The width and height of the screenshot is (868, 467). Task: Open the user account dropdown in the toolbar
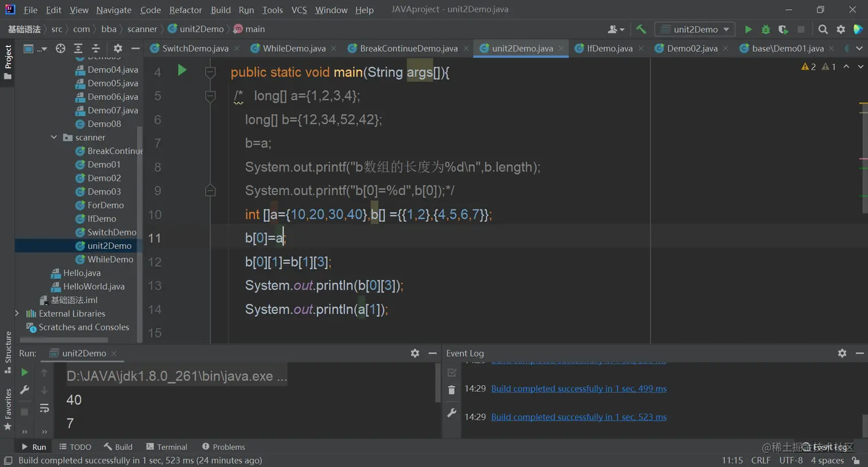click(616, 29)
